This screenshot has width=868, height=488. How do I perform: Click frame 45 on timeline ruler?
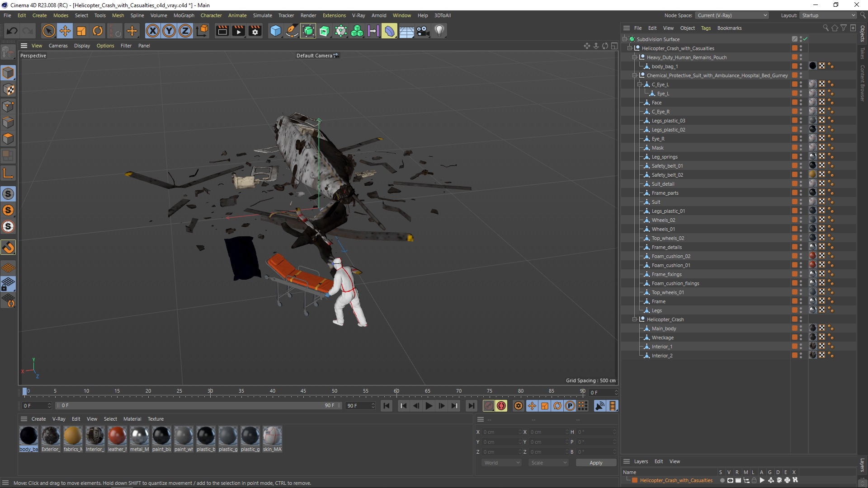coord(303,391)
